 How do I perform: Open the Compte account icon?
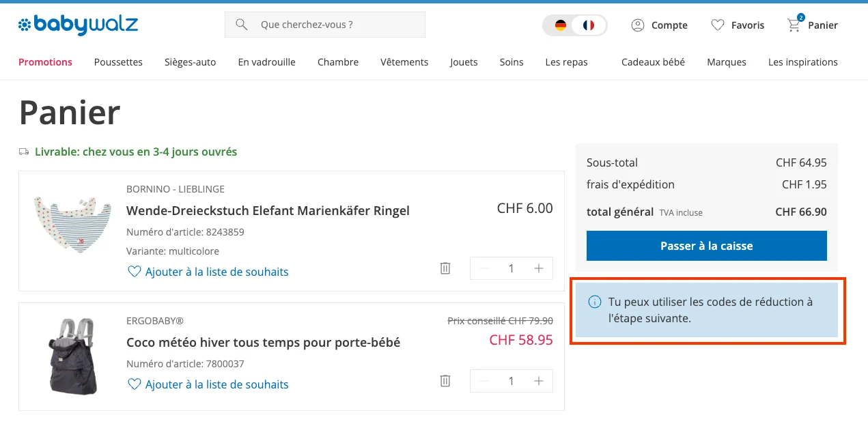coord(639,25)
